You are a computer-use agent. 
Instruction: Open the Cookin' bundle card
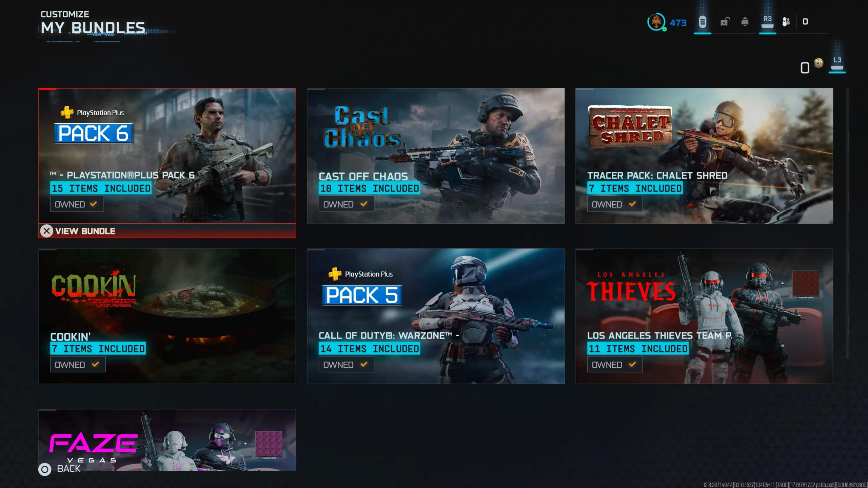(x=167, y=316)
